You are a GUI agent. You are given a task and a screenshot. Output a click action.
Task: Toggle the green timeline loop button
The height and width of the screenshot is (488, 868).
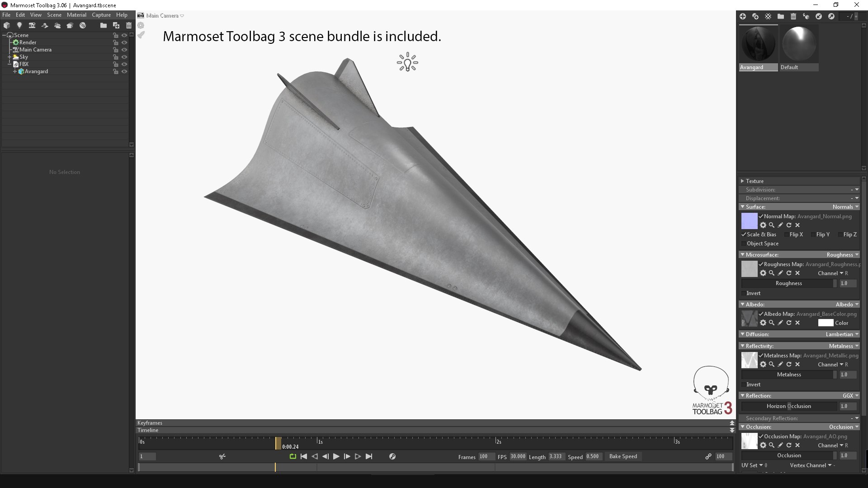click(293, 456)
